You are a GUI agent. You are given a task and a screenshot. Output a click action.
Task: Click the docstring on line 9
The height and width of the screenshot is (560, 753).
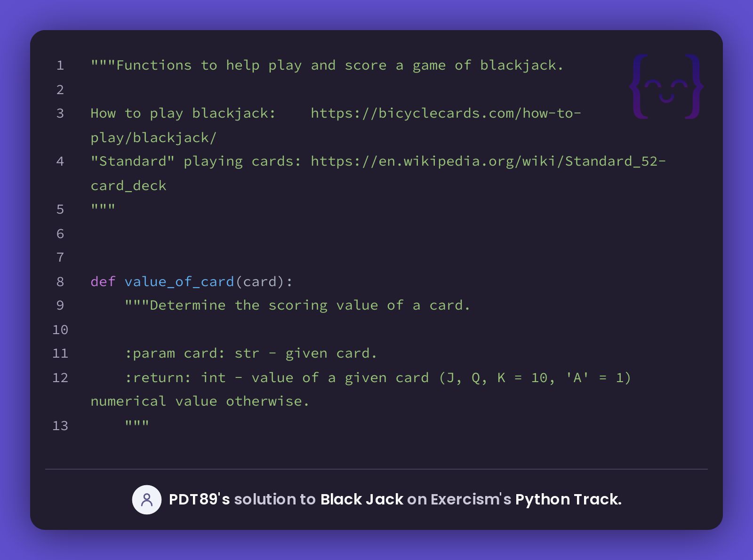point(297,305)
